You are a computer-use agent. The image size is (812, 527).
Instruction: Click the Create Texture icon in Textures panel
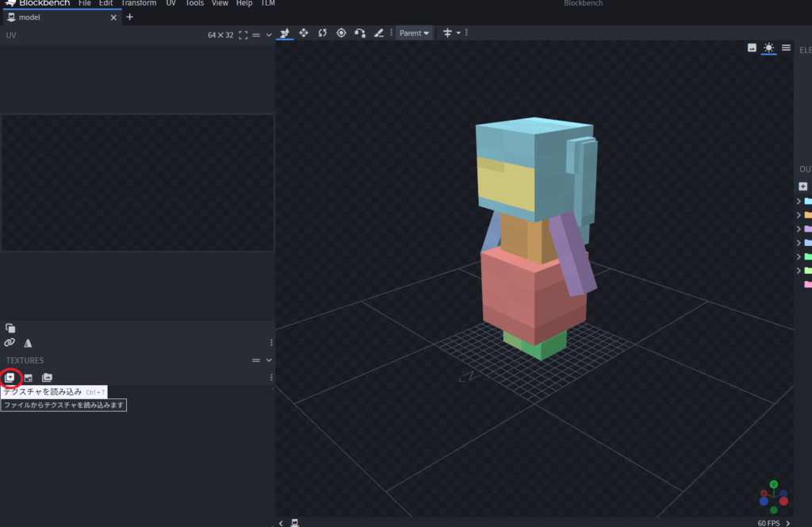click(29, 377)
